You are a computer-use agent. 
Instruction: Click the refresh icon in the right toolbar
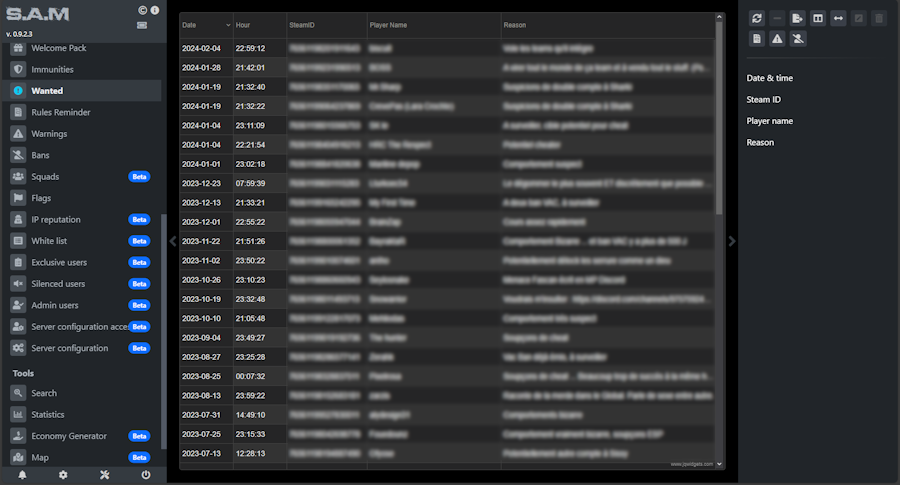point(757,18)
